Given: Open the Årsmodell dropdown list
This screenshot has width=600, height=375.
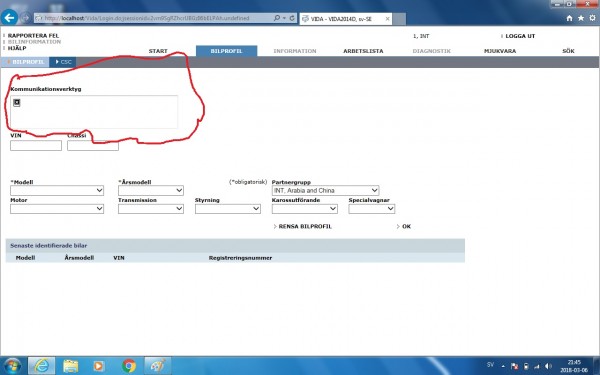Looking at the screenshot, I should pos(151,190).
